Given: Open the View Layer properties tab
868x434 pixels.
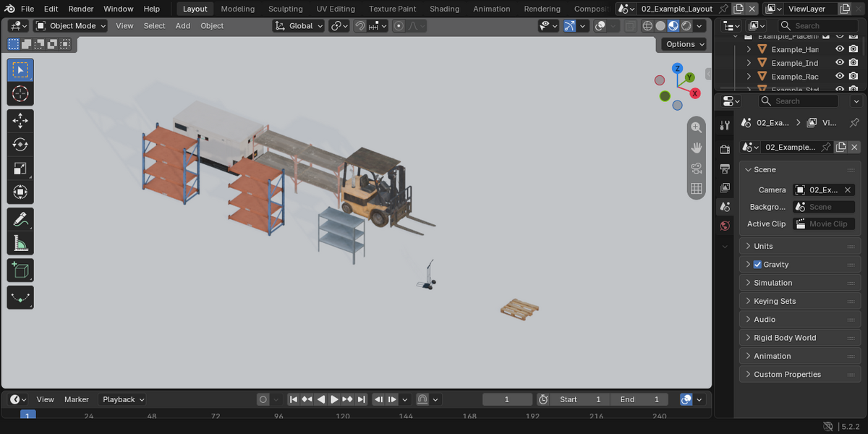Looking at the screenshot, I should (725, 187).
